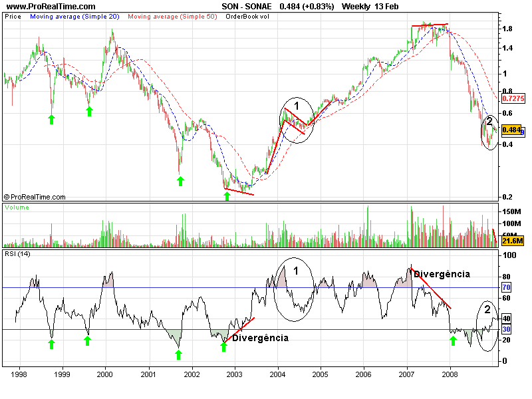Click the 2003 year label on axis
The width and height of the screenshot is (532, 399).
coord(235,374)
